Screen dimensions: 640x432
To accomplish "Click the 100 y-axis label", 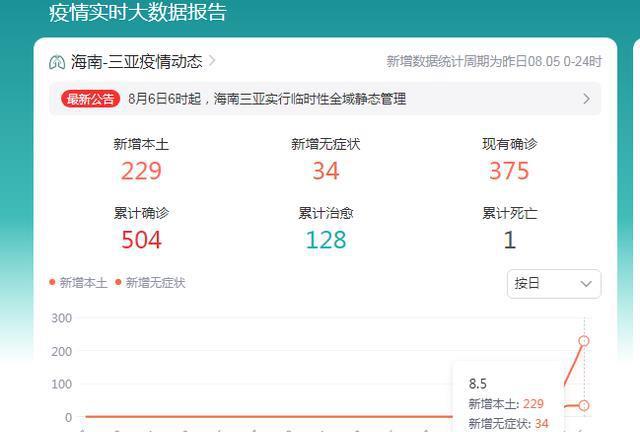I will pyautogui.click(x=61, y=384).
